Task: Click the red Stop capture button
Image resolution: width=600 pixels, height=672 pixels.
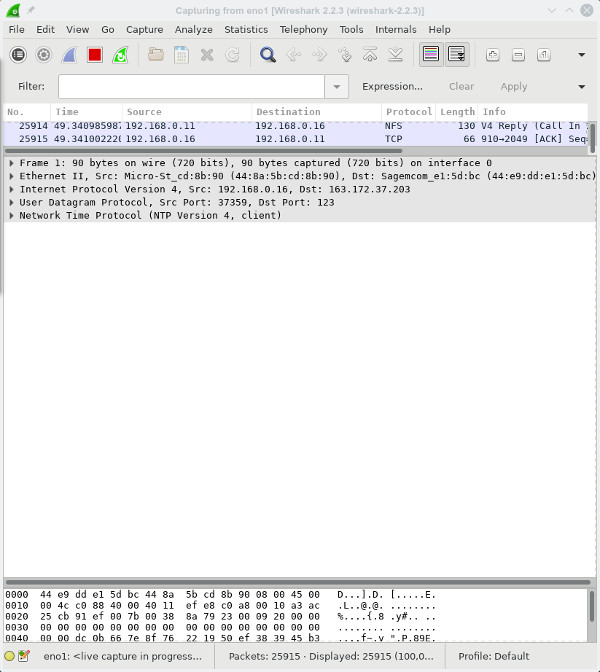Action: [95, 55]
